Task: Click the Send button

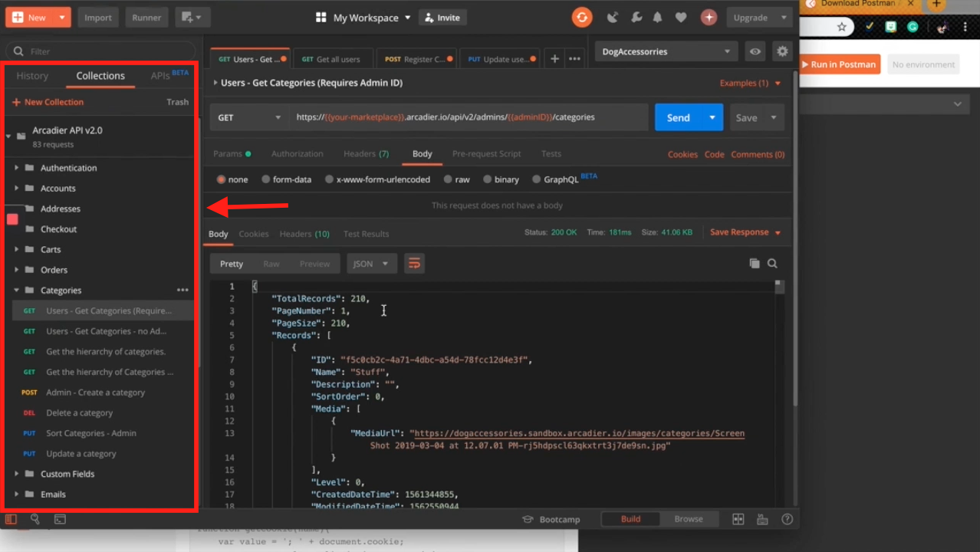Action: click(679, 117)
